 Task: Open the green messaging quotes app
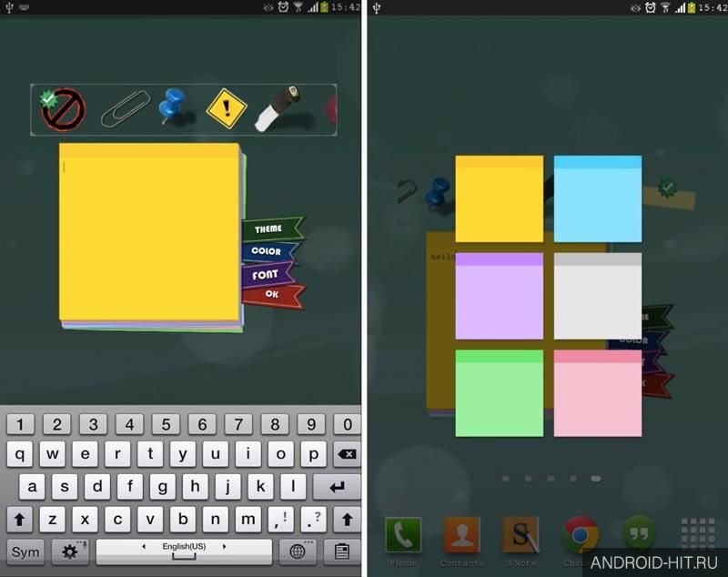click(x=639, y=534)
